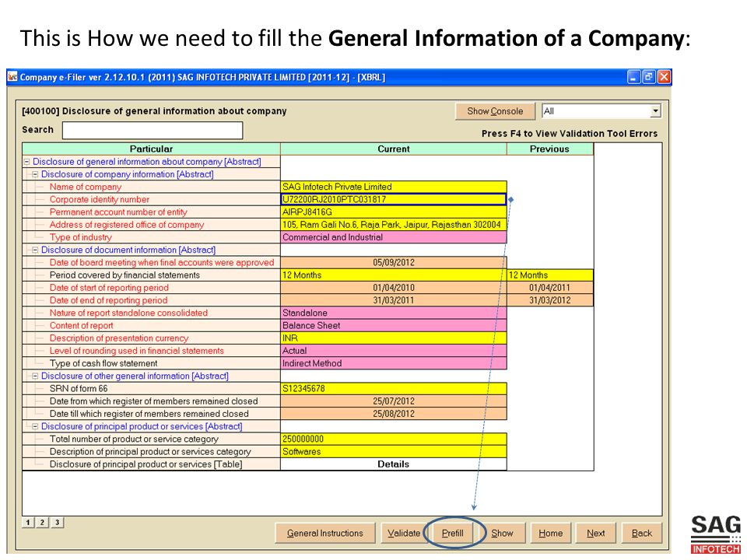747x560 pixels.
Task: Click the Show button
Action: click(x=502, y=534)
